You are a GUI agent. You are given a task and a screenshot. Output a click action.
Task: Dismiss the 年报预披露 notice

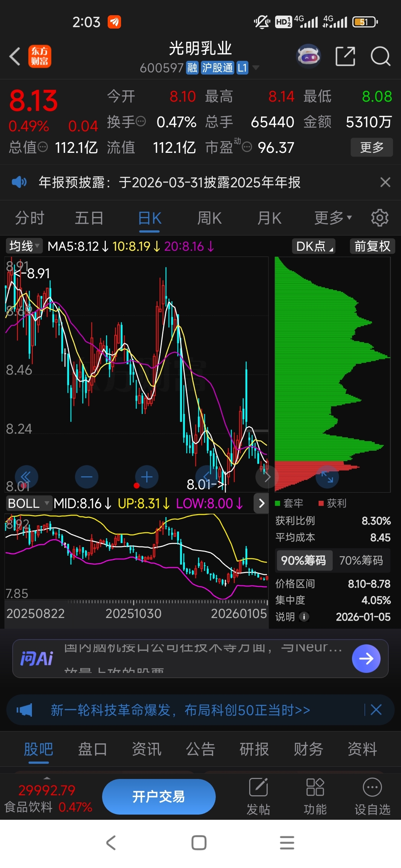pyautogui.click(x=385, y=182)
